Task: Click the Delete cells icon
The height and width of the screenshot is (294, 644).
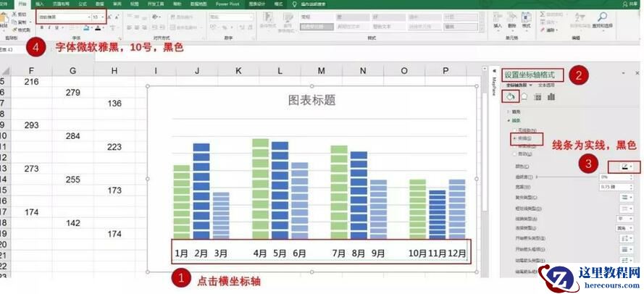Action: [x=511, y=17]
